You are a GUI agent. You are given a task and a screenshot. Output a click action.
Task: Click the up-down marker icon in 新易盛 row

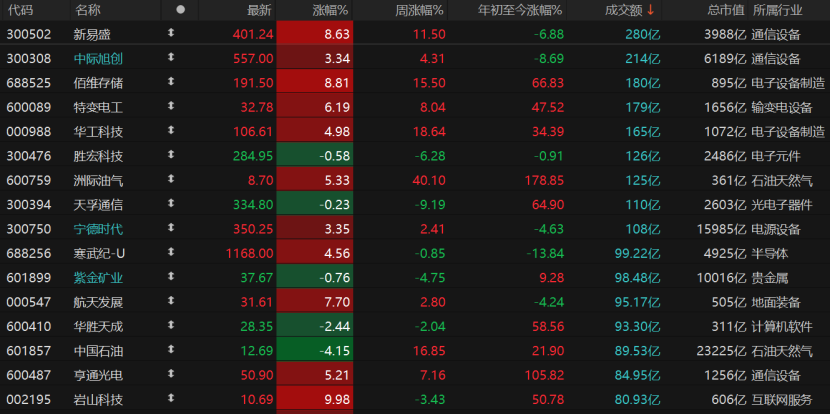pyautogui.click(x=170, y=33)
